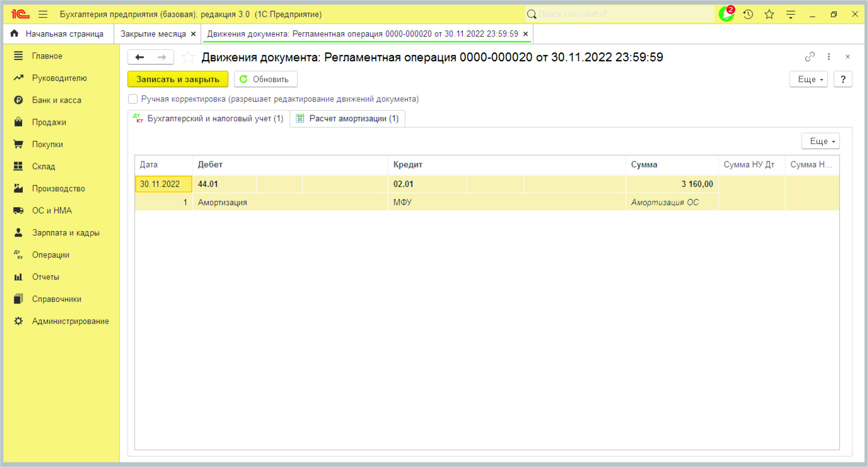Click the Дата column header
The image size is (868, 467).
(x=164, y=164)
